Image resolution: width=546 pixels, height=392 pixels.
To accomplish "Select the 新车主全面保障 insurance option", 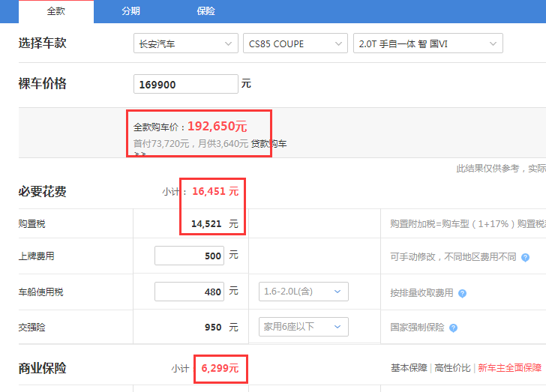I will (509, 368).
